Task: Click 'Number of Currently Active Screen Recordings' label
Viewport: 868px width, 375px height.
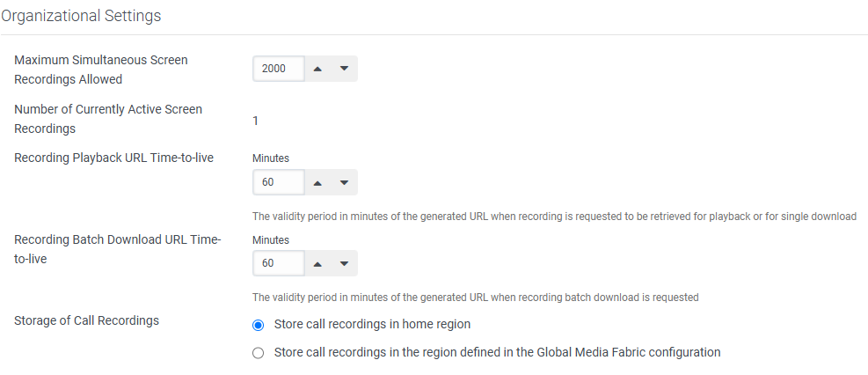Action: tap(107, 119)
